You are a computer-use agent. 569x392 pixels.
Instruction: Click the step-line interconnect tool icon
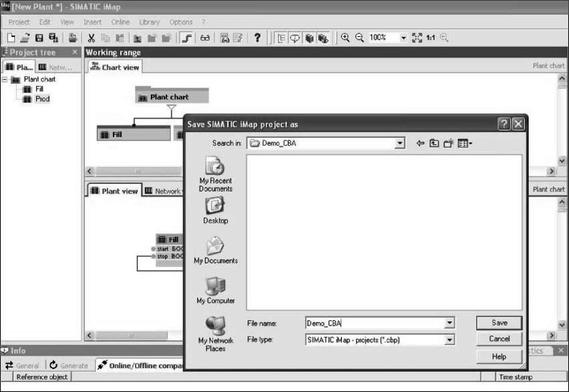pos(187,38)
